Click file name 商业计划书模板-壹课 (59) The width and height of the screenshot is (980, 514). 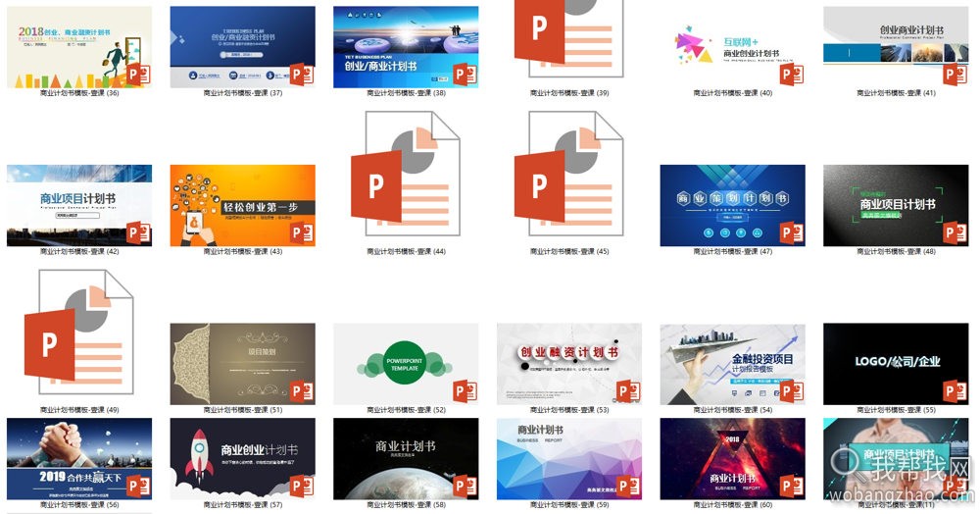pos(568,504)
